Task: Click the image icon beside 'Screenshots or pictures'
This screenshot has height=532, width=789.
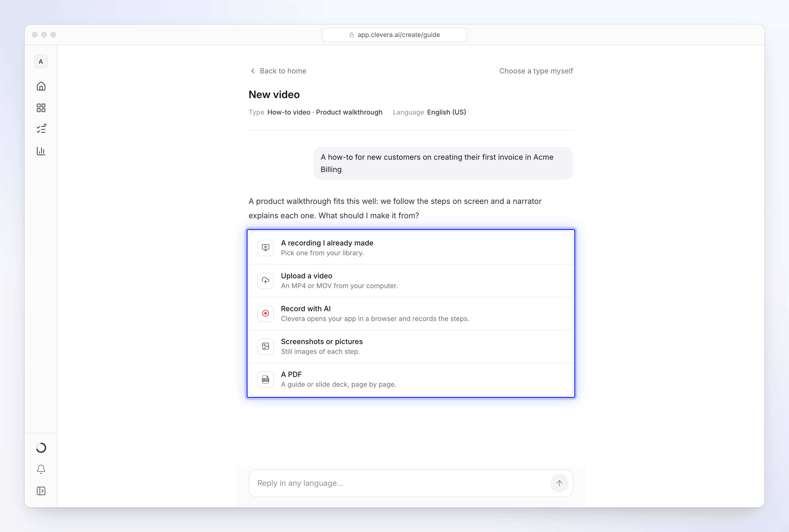Action: 266,346
